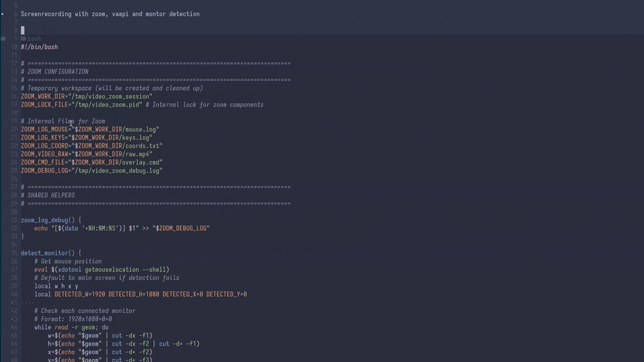Click the ZOOM_VIDEO_RAW raw.mp4 line

point(86,154)
